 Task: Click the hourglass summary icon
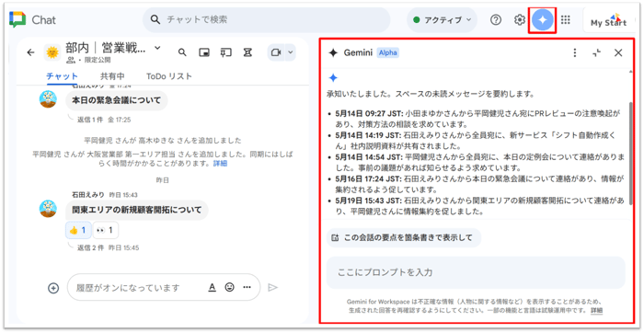[247, 52]
